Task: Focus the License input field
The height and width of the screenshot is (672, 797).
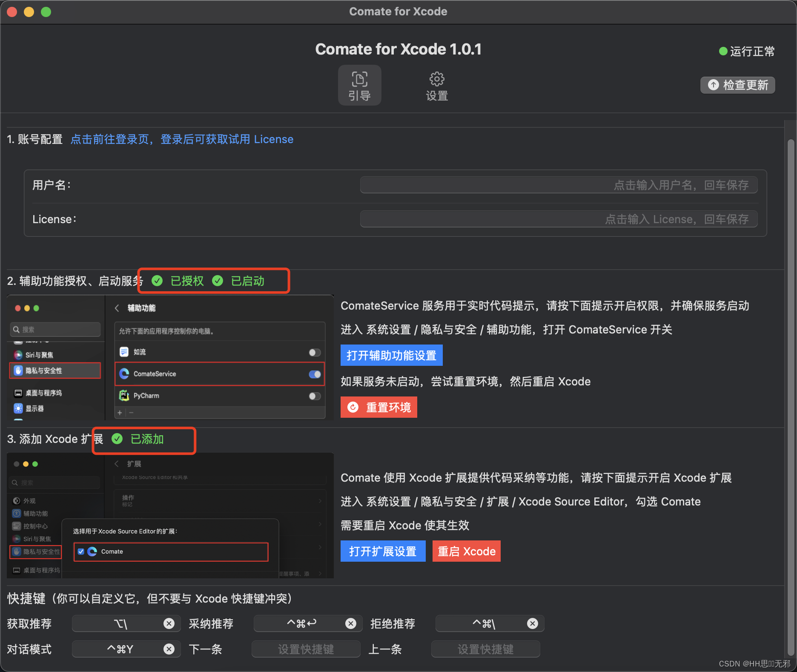Action: pyautogui.click(x=559, y=219)
